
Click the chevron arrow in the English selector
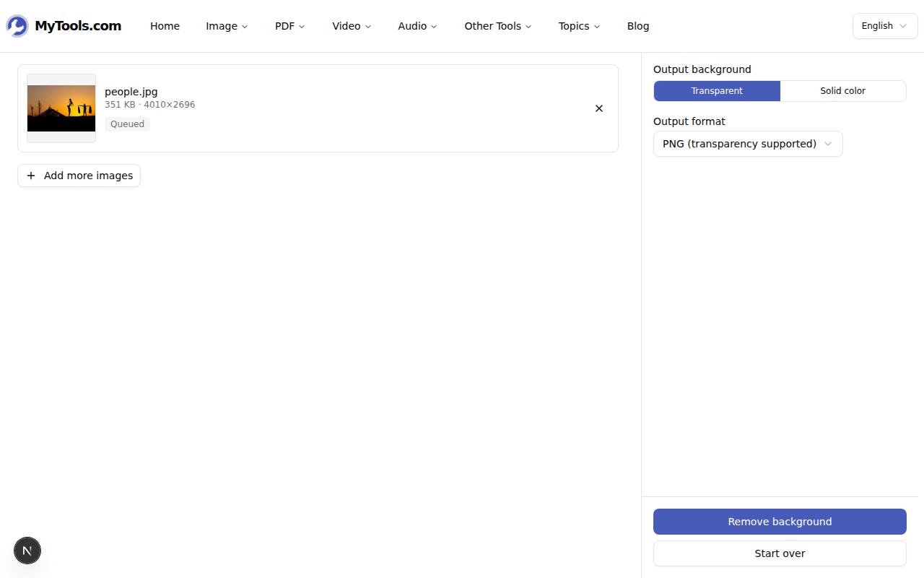[x=903, y=26]
